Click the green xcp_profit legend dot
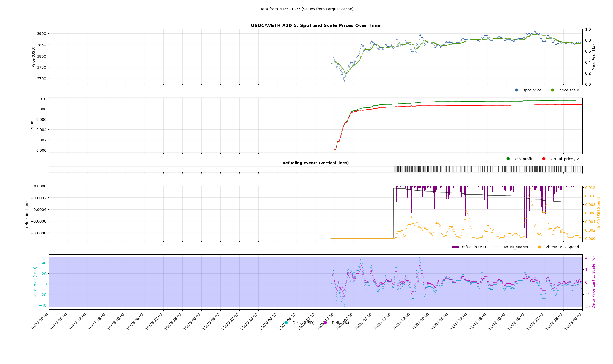613x364 pixels. point(508,159)
